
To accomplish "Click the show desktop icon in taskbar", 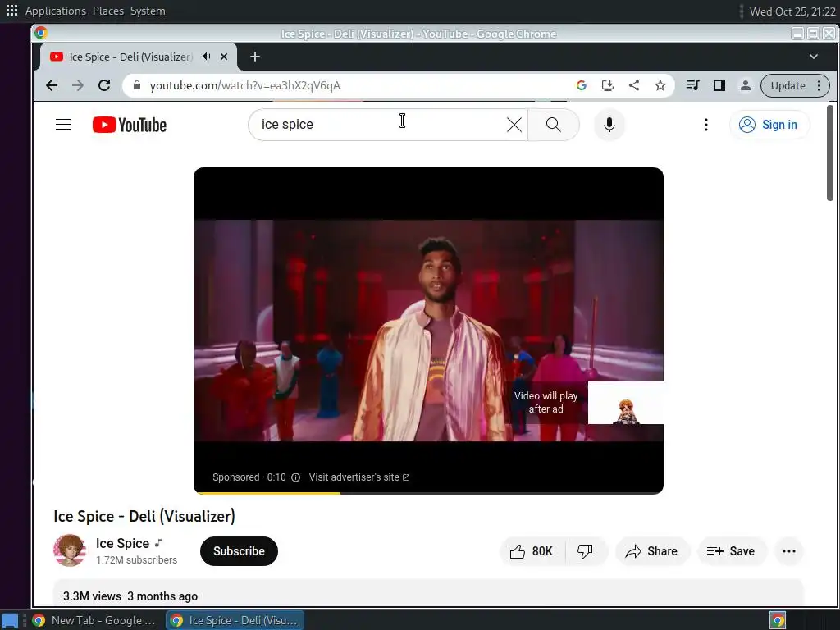I will (x=10, y=621).
